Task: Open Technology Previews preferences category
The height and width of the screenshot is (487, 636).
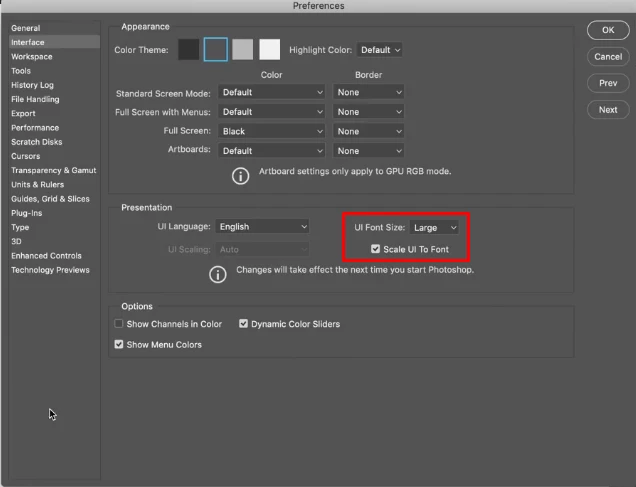Action: coord(54,270)
